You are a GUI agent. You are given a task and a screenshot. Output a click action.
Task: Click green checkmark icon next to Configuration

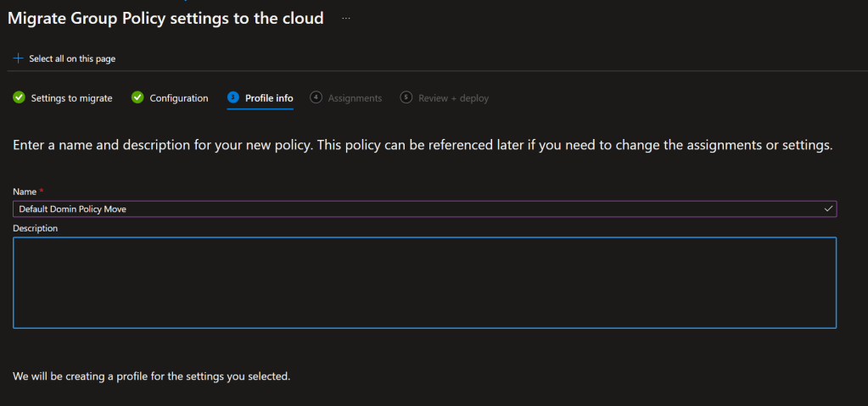(x=137, y=97)
